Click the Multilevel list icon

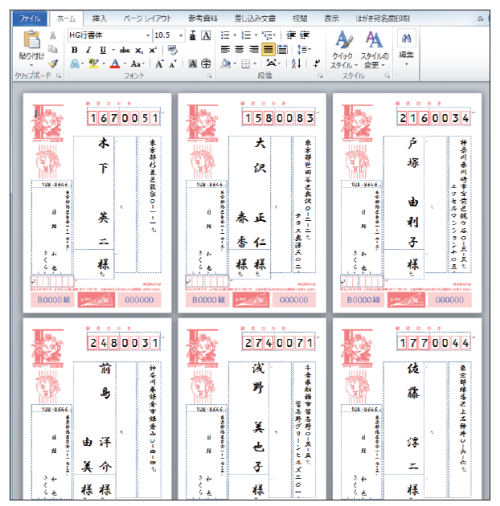267,35
